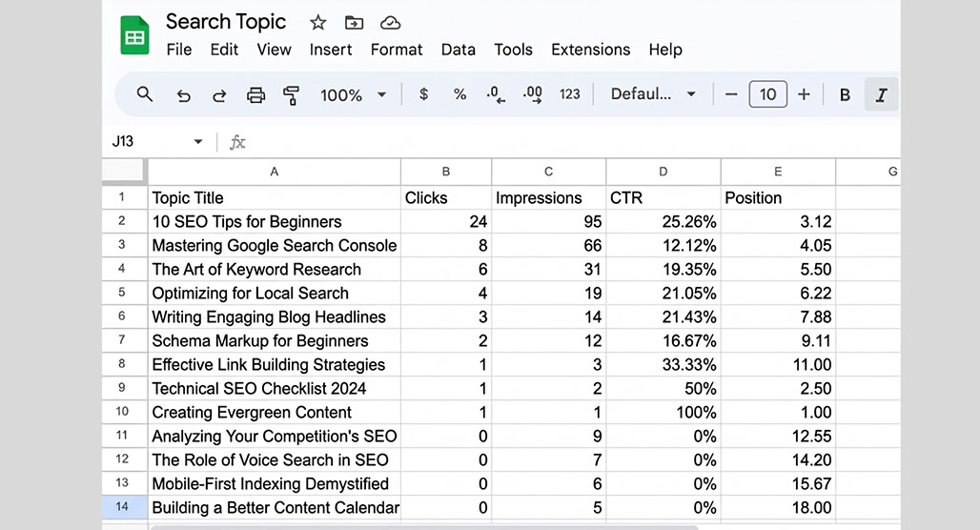Viewport: 980px width, 530px height.
Task: Decrease font size with minus button
Action: (x=731, y=94)
